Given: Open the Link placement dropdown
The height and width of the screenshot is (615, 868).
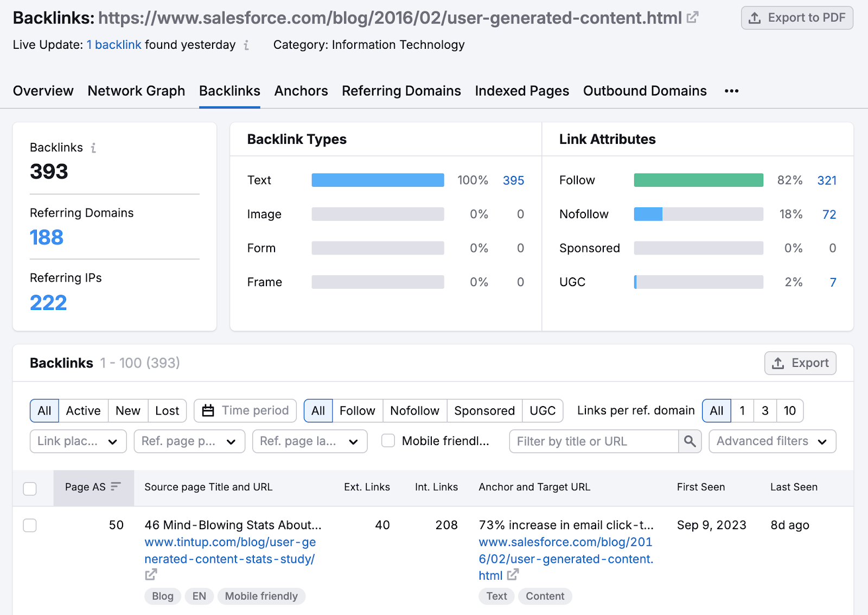Looking at the screenshot, I should click(x=78, y=441).
